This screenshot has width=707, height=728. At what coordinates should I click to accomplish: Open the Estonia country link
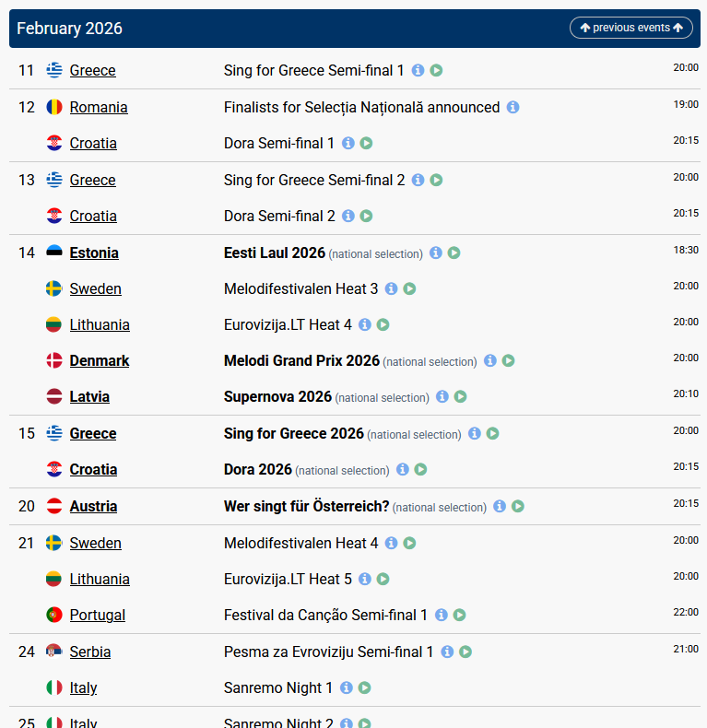pos(94,252)
